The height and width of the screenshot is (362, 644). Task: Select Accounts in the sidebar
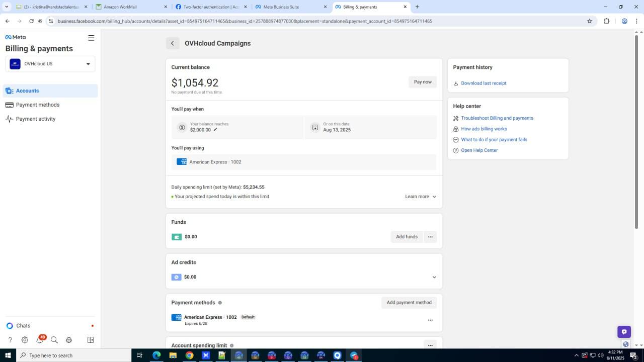coord(50,90)
